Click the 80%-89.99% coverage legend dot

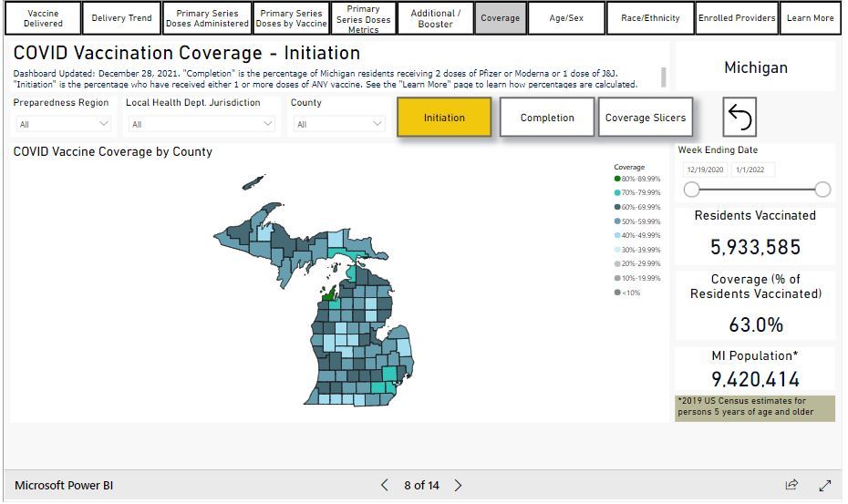[x=617, y=179]
